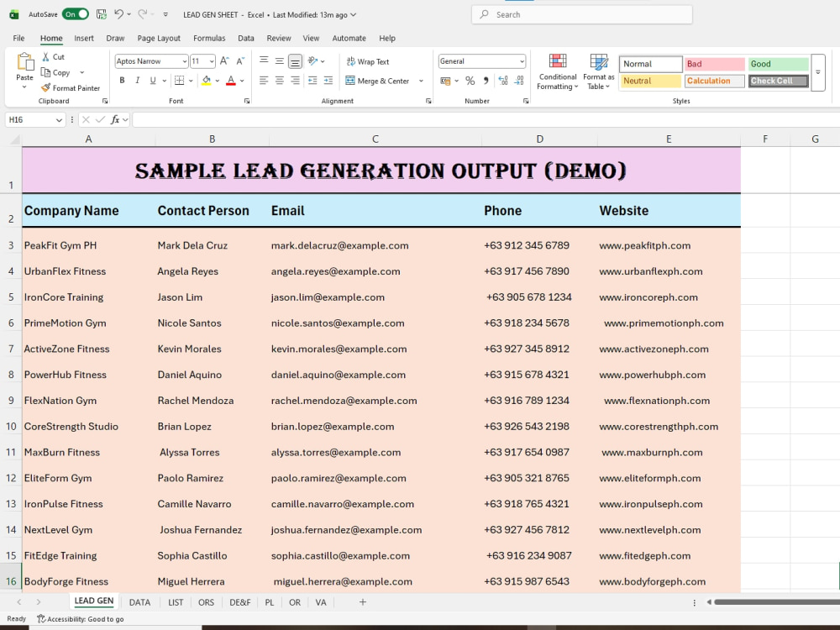
Task: Increase the cell indent
Action: point(328,81)
